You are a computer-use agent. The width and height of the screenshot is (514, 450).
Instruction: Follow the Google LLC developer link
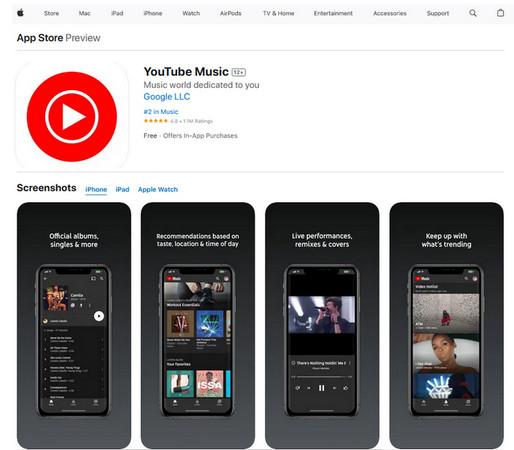click(167, 97)
